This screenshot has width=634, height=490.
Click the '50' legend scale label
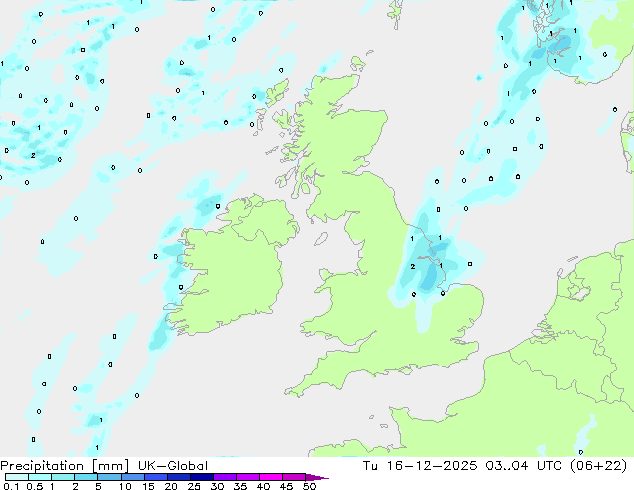(309, 486)
